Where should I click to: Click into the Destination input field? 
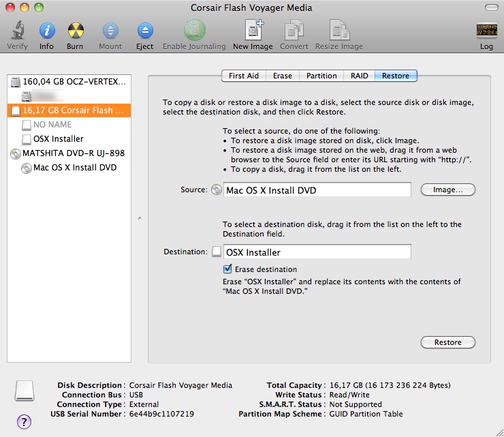317,252
